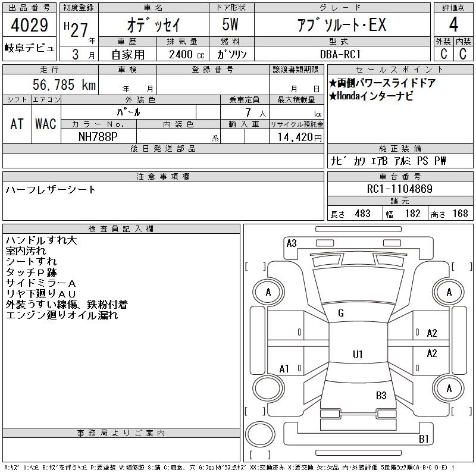
Task: Click inspector note タッチP跡
Action: pos(32,273)
